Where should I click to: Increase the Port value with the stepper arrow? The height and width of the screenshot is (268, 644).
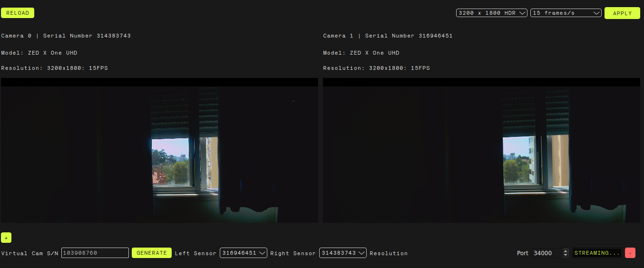565,251
